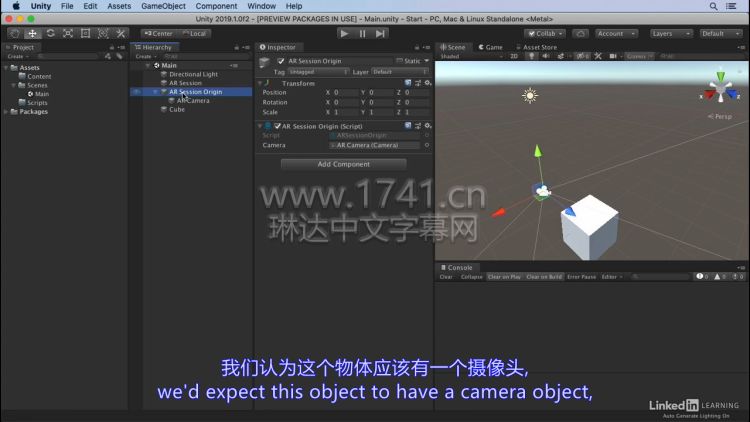Screen dimensions: 750x422
Task: Select the Rotate tool
Action: click(x=50, y=33)
